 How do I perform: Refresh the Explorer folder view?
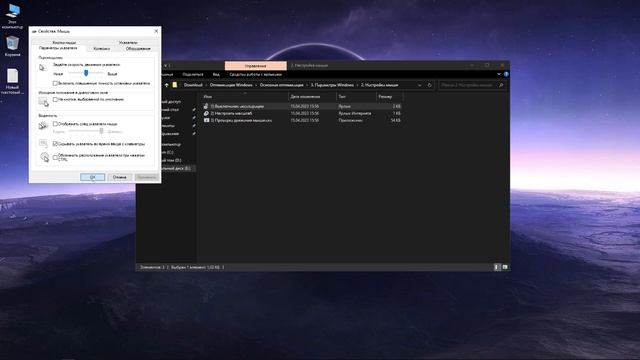tap(429, 85)
